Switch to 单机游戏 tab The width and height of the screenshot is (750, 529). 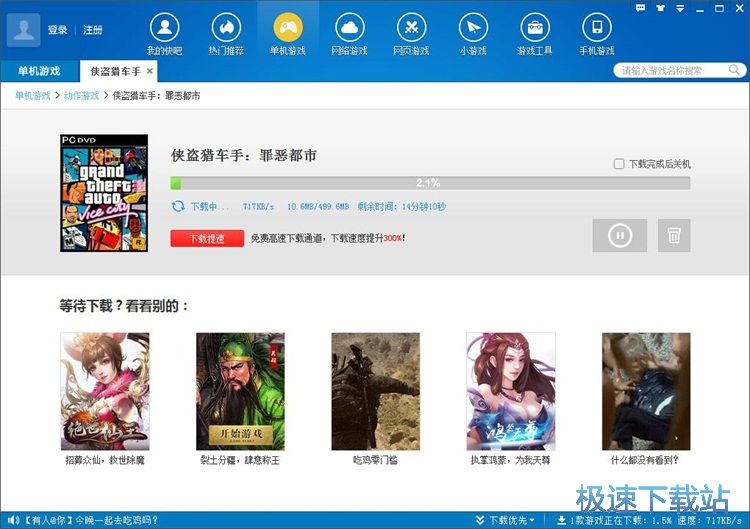click(x=39, y=71)
